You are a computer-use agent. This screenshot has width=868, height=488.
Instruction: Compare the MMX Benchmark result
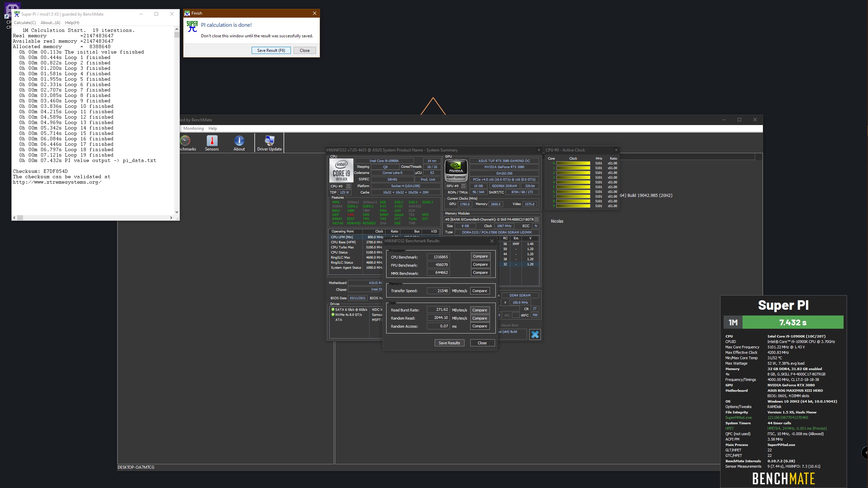coord(480,272)
